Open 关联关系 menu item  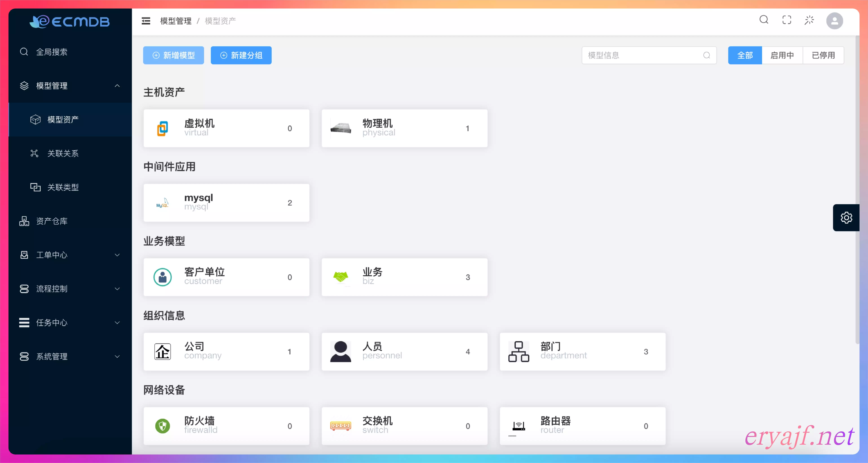70,153
